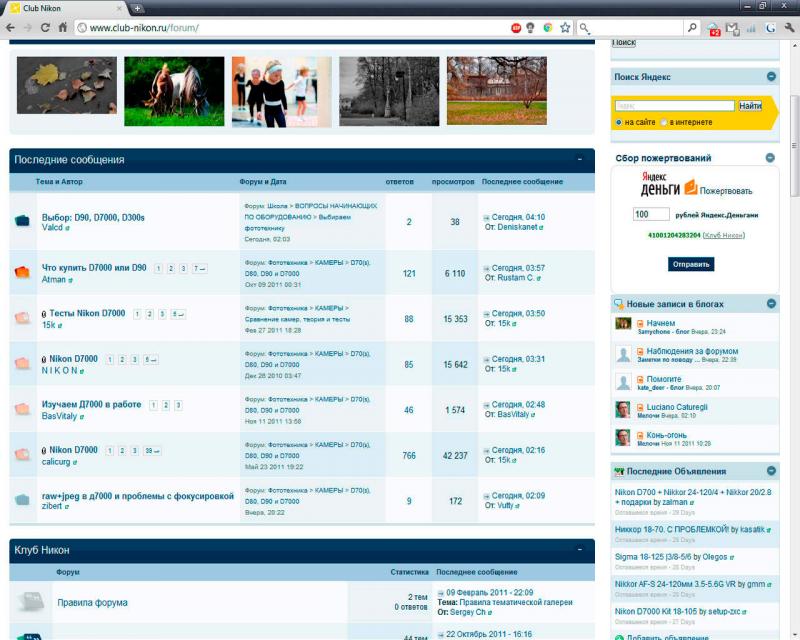This screenshot has height=640, width=800.
Task: Click the Google extension icon in toolbar
Action: point(770,28)
